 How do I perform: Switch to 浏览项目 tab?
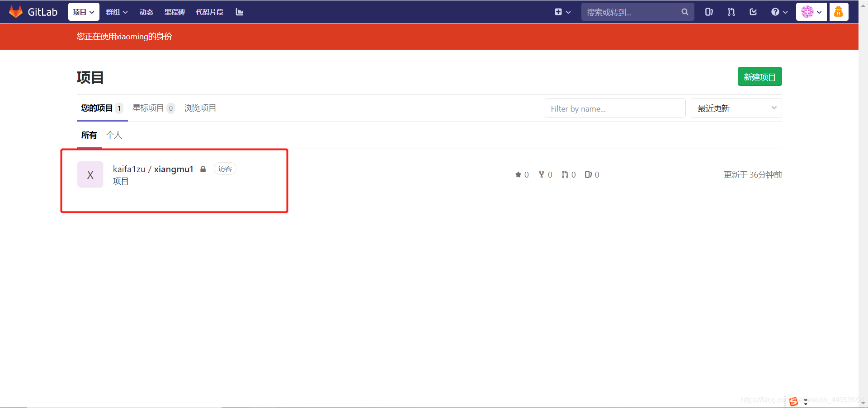[x=200, y=108]
